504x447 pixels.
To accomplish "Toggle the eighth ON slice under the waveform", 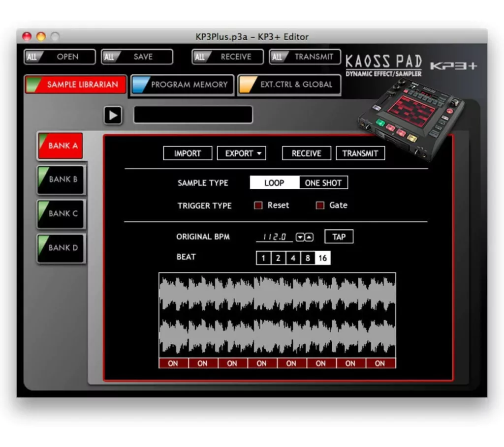I will coord(380,363).
